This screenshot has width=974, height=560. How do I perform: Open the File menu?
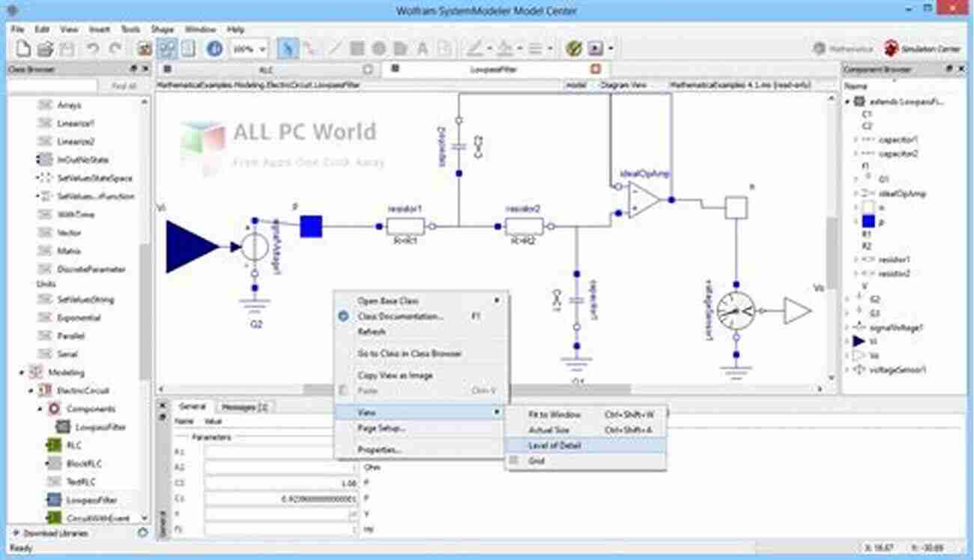point(18,29)
